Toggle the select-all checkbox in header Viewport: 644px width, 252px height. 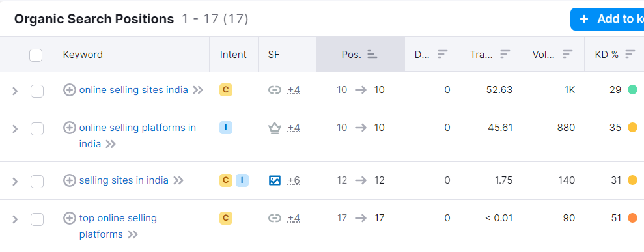36,55
